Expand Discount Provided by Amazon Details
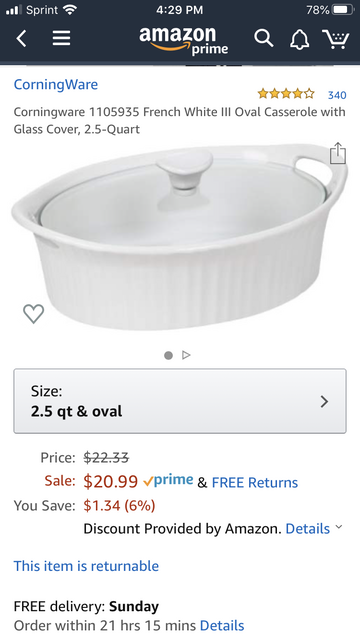360x640 pixels. [x=313, y=529]
